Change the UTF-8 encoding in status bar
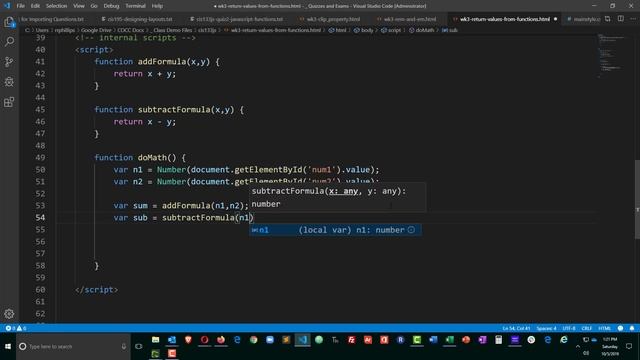The width and height of the screenshot is (640, 360). (x=569, y=328)
